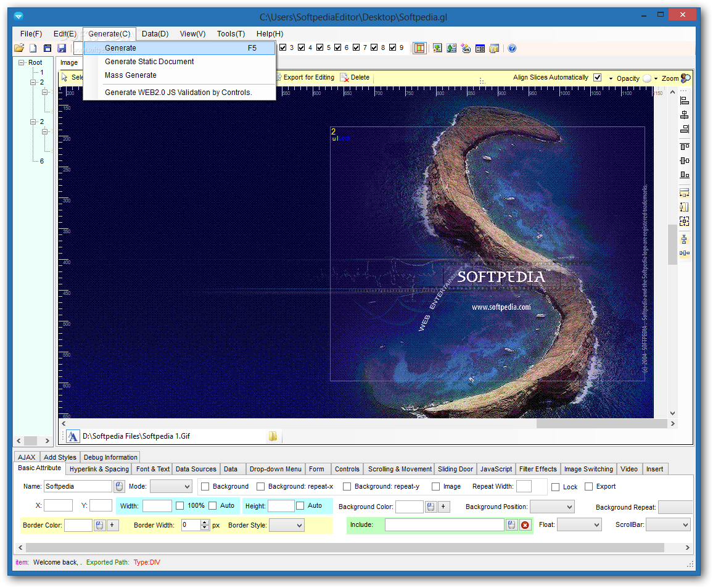Align slices to vertical middles
The height and width of the screenshot is (588, 713).
685,160
